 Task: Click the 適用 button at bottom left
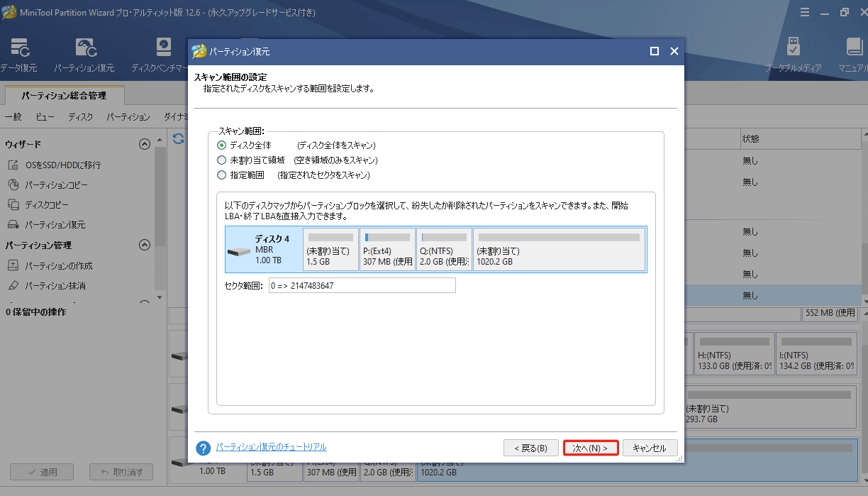click(x=42, y=472)
